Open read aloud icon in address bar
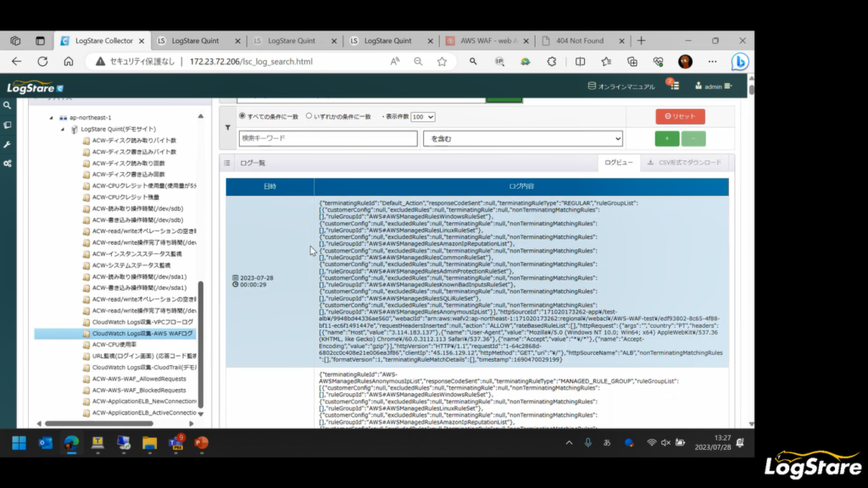Image resolution: width=868 pixels, height=488 pixels. [x=395, y=61]
